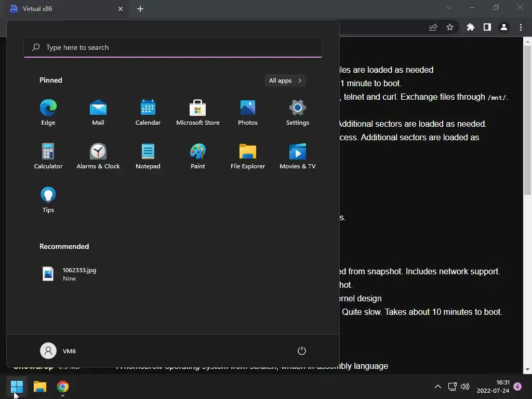Image resolution: width=532 pixels, height=399 pixels.
Task: Click the 'Pinned' heading
Action: pos(51,80)
